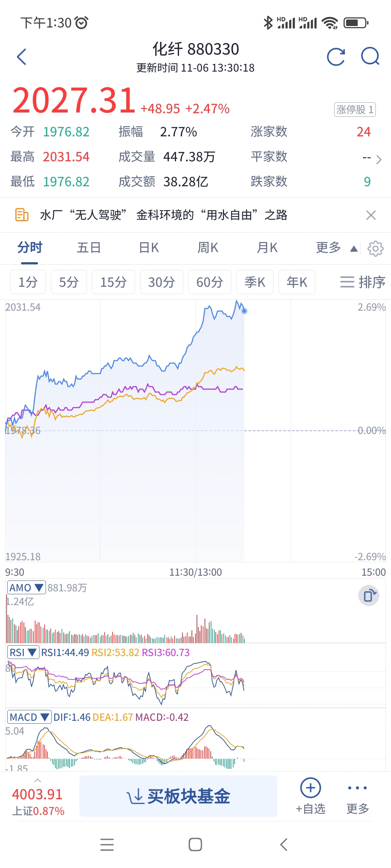Image resolution: width=391 pixels, height=868 pixels.
Task: Select the 60分 period button
Action: pos(210,282)
